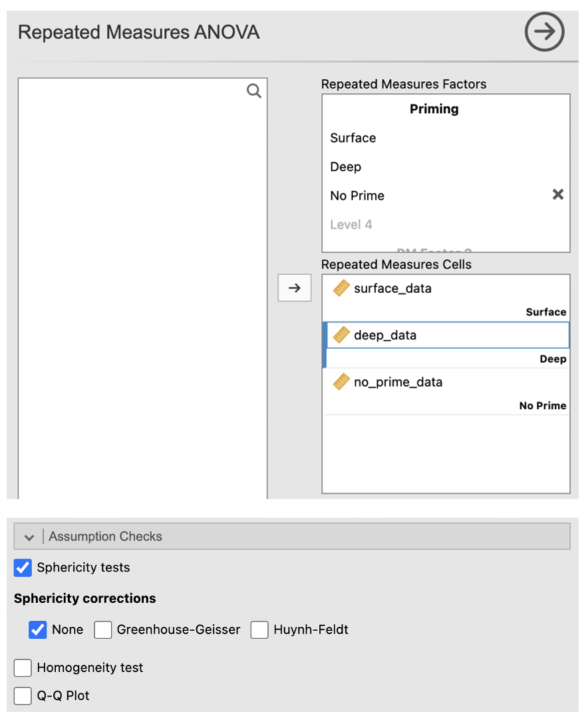The image size is (588, 720).
Task: Enable Huynh-Feldt correction
Action: 259,630
